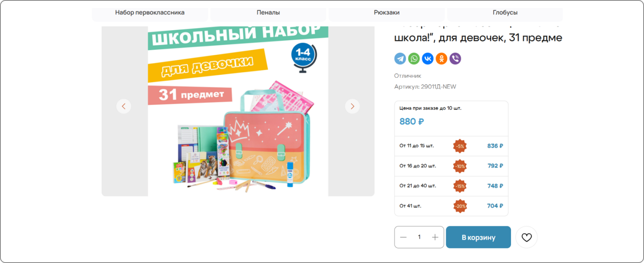Decrease quantity with minus button
This screenshot has height=263, width=644.
403,237
